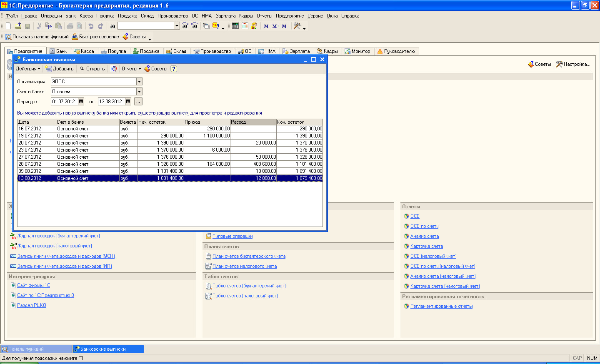Viewport: 600px width, 364px height.
Task: Open the Анализ счета link
Action: click(425, 236)
